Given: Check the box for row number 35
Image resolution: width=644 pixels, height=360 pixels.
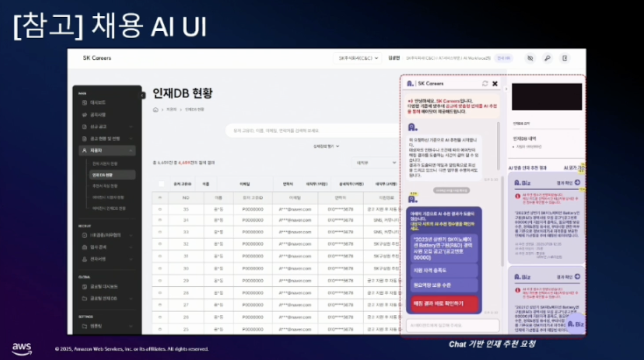Looking at the screenshot, I should point(160,209).
